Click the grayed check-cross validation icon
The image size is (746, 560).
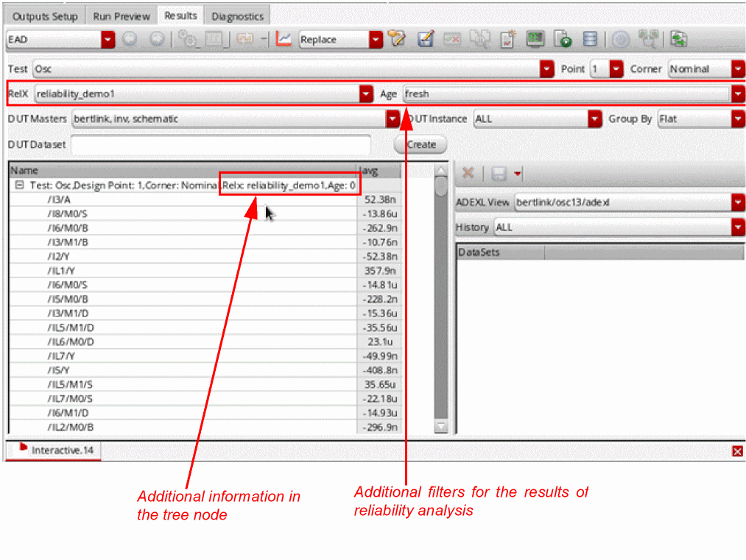pos(452,39)
